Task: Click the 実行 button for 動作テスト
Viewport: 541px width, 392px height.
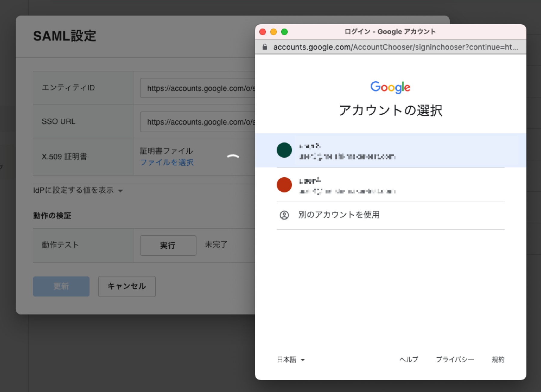Action: coord(168,245)
